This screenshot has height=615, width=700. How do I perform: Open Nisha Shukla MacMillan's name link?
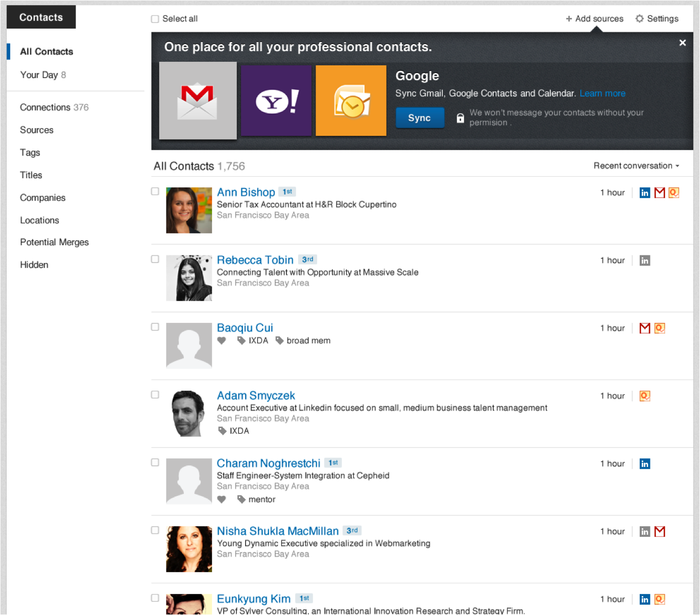[278, 531]
